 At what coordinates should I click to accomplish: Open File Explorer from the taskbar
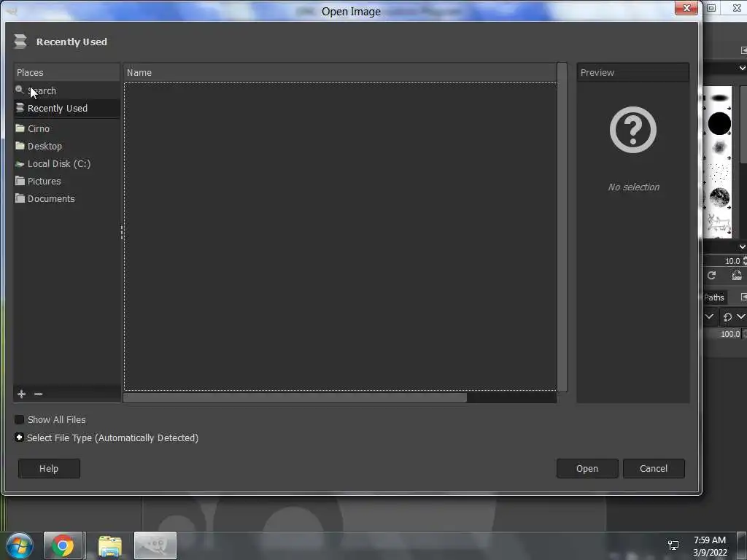110,545
